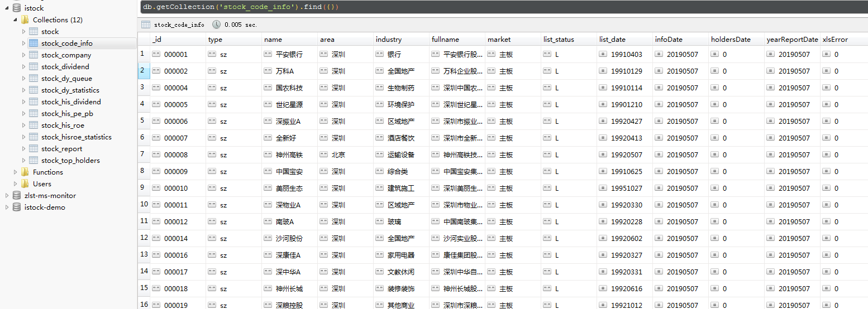Click the name cell 沙河股份
Viewport: 868px width, 309px height.
coord(289,239)
